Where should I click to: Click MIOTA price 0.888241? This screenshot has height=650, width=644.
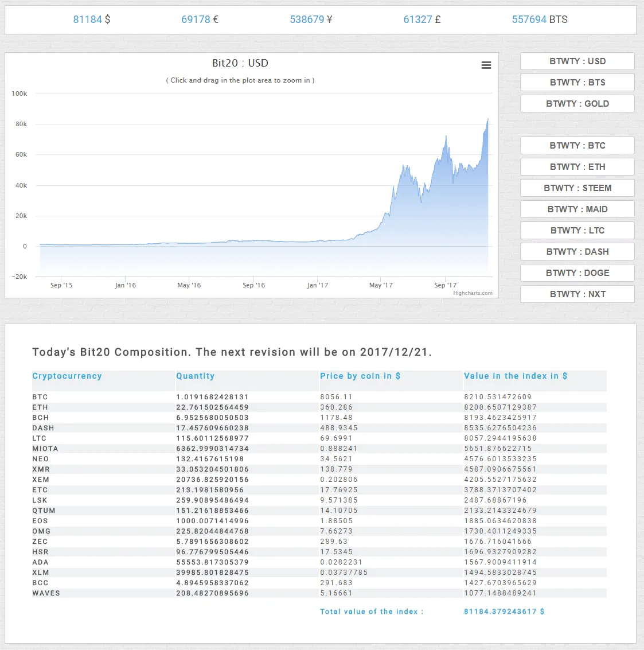[338, 449]
